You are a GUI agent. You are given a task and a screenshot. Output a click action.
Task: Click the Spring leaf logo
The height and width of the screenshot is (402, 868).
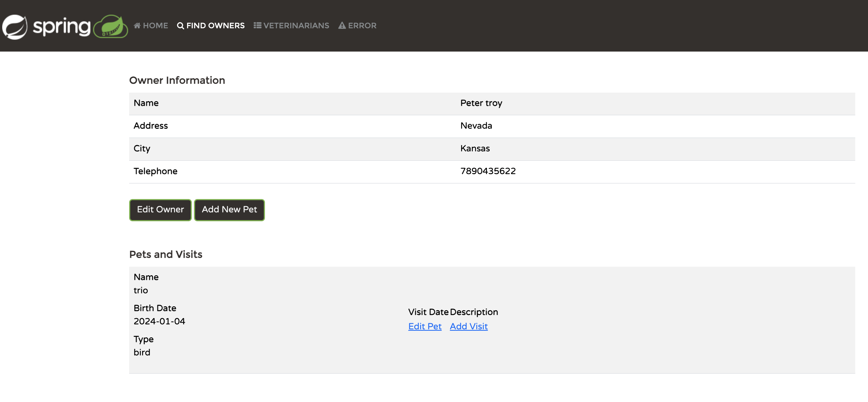point(15,27)
